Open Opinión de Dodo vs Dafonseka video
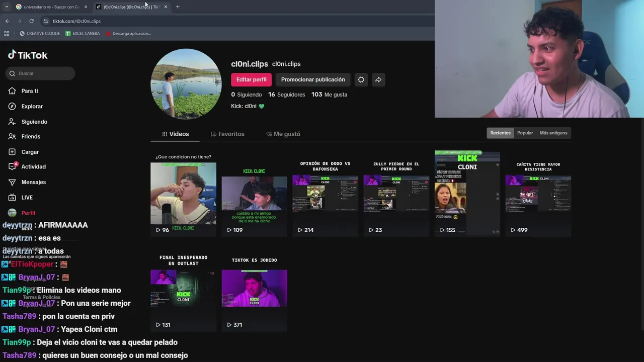The height and width of the screenshot is (362, 644). [x=325, y=194]
